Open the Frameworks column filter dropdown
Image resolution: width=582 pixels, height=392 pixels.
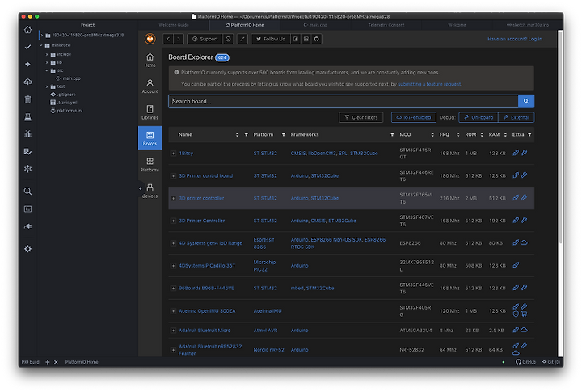392,134
